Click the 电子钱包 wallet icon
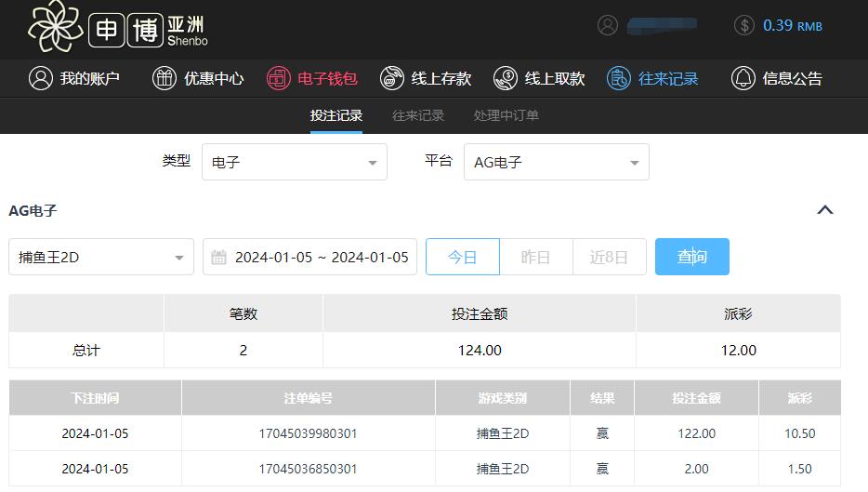This screenshot has width=868, height=492. point(279,78)
